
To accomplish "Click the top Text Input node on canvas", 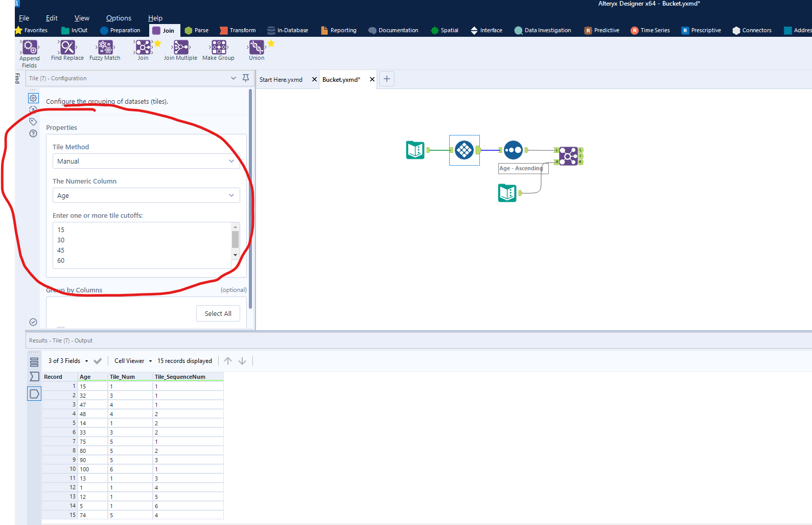I will [415, 150].
